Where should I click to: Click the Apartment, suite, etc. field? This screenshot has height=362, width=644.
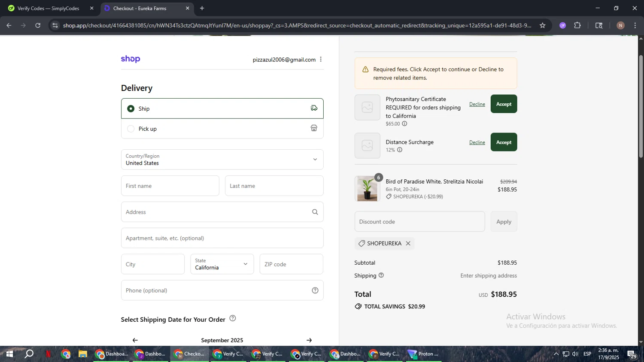222,238
